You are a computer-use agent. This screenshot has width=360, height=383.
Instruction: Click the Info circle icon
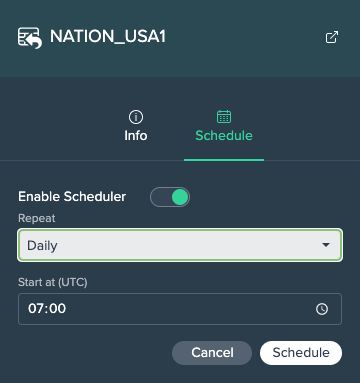pos(136,117)
